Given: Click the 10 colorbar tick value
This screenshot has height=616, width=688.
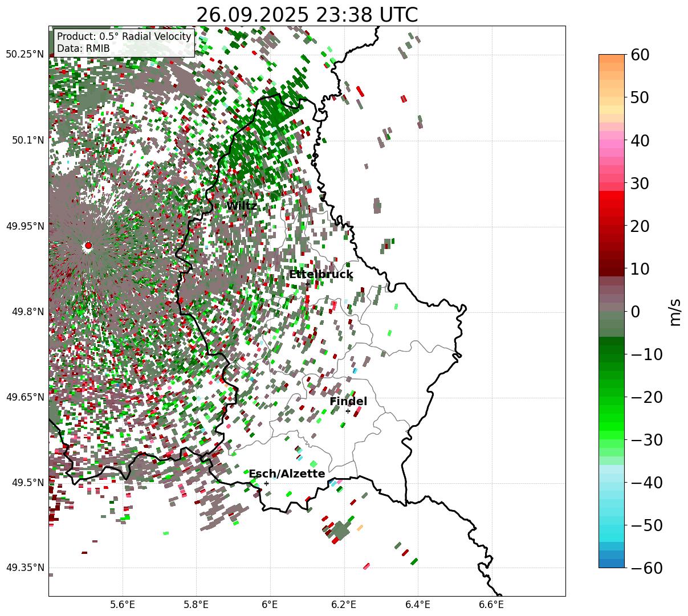Looking at the screenshot, I should (x=640, y=268).
